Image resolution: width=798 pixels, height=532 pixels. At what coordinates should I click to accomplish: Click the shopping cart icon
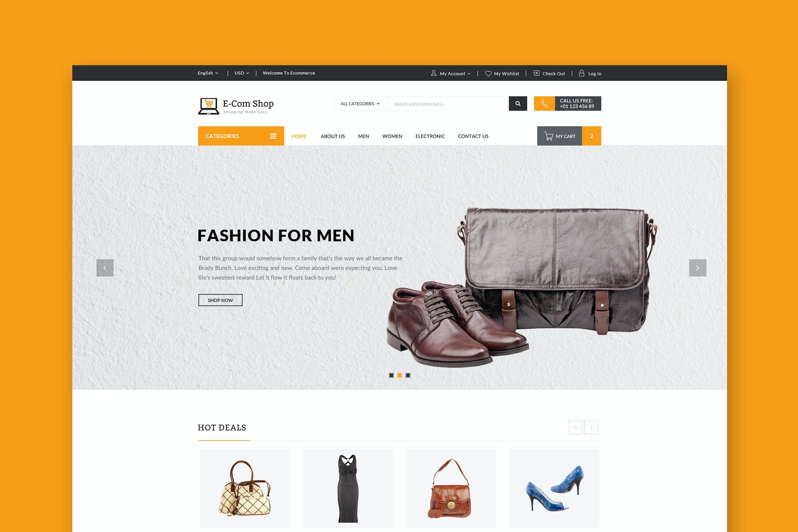click(x=547, y=136)
